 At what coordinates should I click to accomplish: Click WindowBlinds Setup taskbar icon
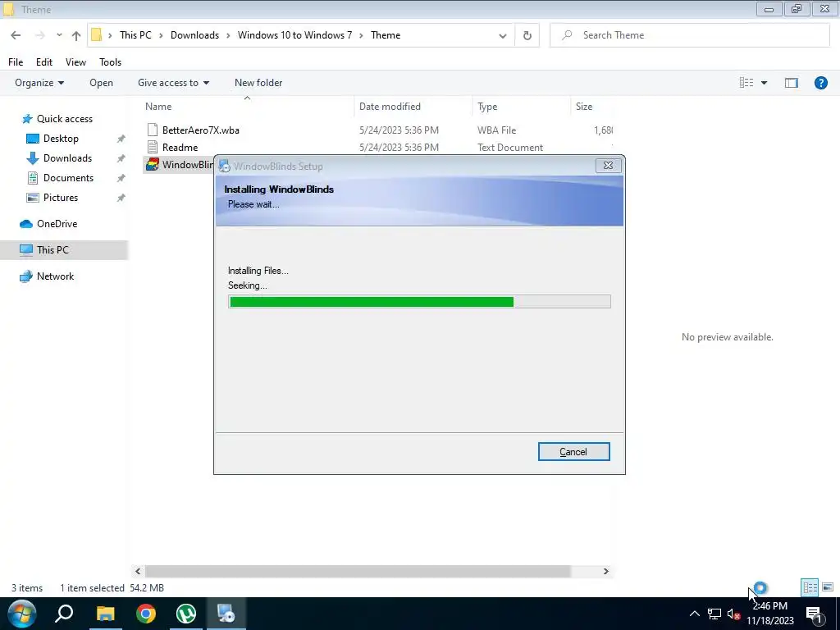coord(226,614)
